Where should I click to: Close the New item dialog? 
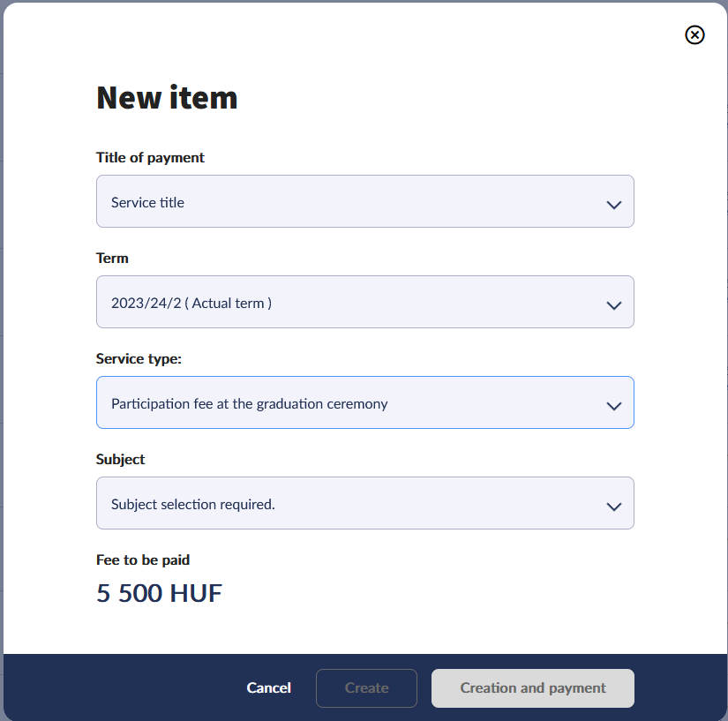(694, 34)
